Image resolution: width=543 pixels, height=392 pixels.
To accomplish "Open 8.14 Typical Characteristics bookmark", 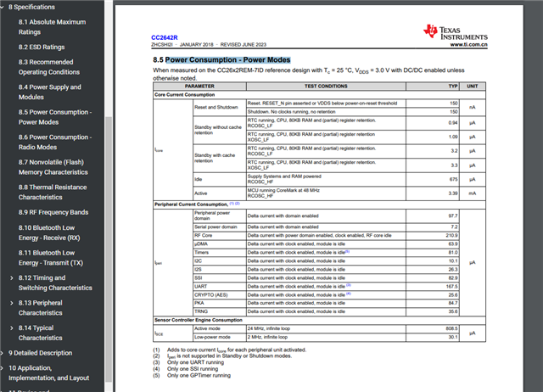I will [41, 333].
